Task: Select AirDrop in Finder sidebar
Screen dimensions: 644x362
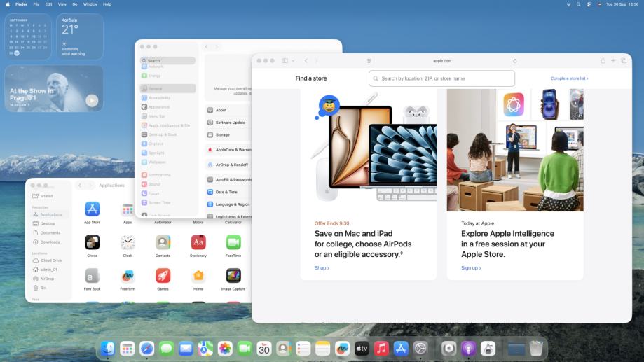Action: tap(48, 279)
